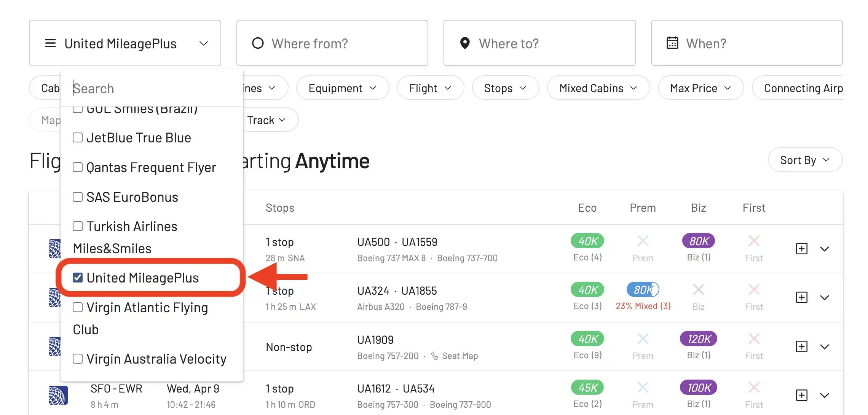The image size is (868, 415).
Task: Click the 100K Biz award on UA1612
Action: 699,387
